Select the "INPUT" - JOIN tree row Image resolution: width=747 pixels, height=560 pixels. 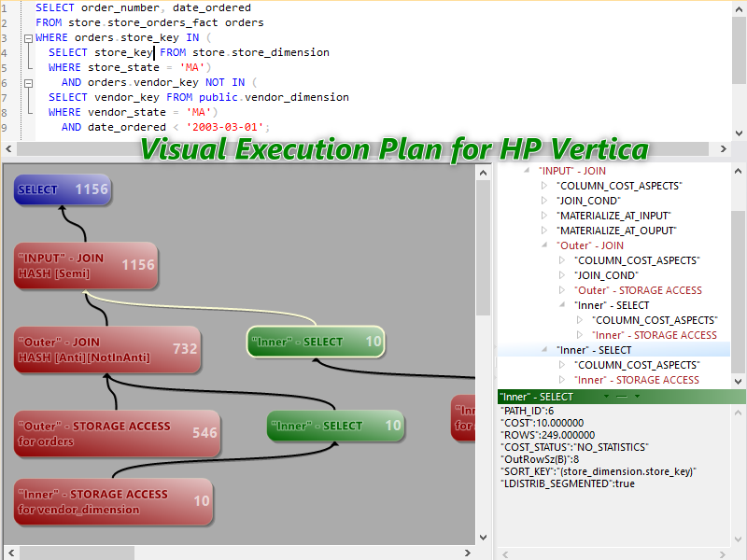(x=572, y=171)
